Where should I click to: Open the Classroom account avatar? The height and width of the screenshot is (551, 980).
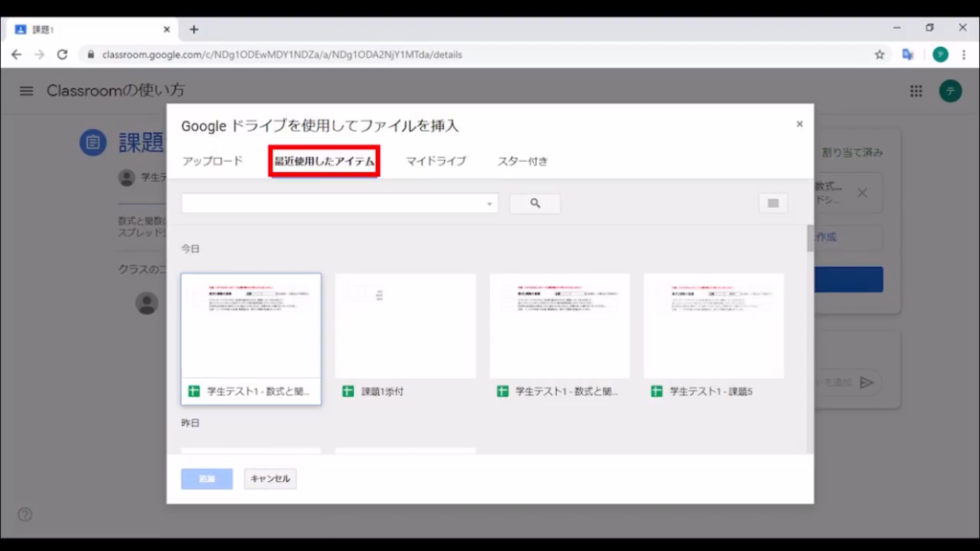pos(950,91)
